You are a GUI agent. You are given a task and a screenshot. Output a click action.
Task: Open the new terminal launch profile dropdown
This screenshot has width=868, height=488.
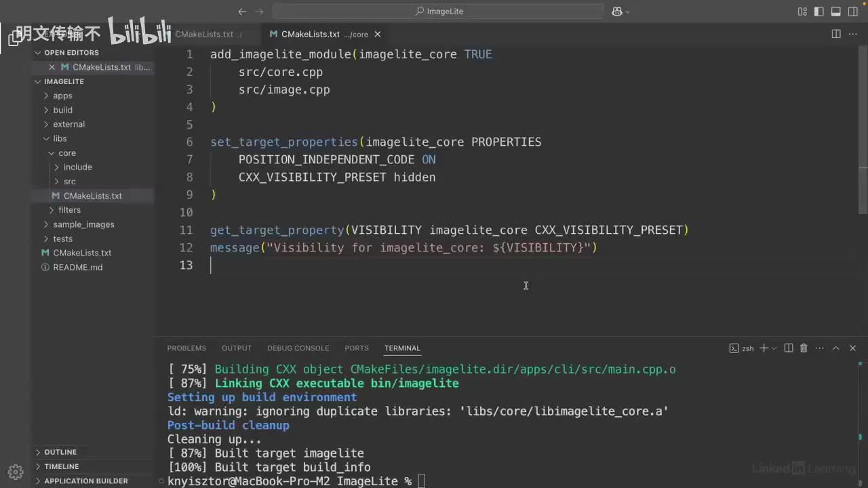[x=774, y=348]
